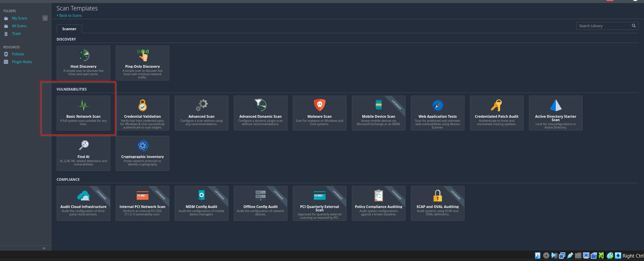Open the My Scans folder
The height and width of the screenshot is (261, 644).
[x=19, y=18]
